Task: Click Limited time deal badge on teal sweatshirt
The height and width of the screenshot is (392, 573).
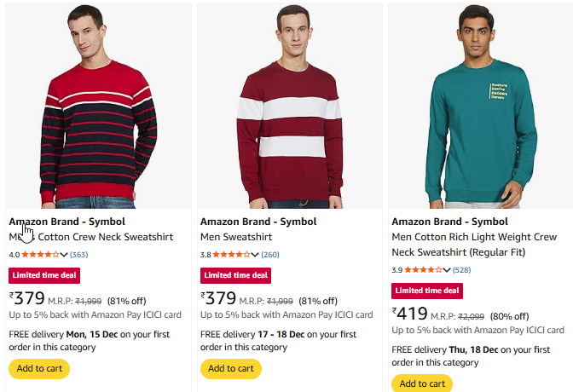Action: tap(427, 291)
